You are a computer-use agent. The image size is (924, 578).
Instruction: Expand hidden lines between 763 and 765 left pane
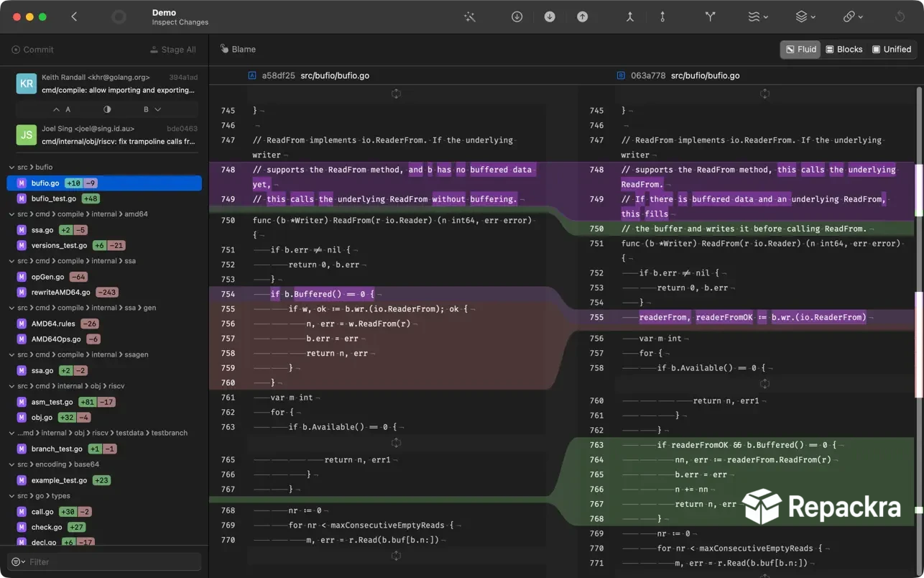(396, 443)
